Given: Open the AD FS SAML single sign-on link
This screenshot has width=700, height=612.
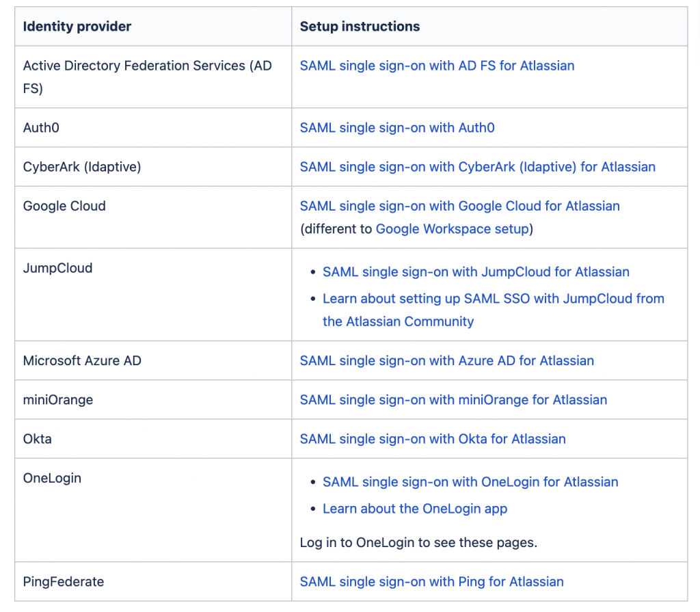Looking at the screenshot, I should pyautogui.click(x=437, y=66).
